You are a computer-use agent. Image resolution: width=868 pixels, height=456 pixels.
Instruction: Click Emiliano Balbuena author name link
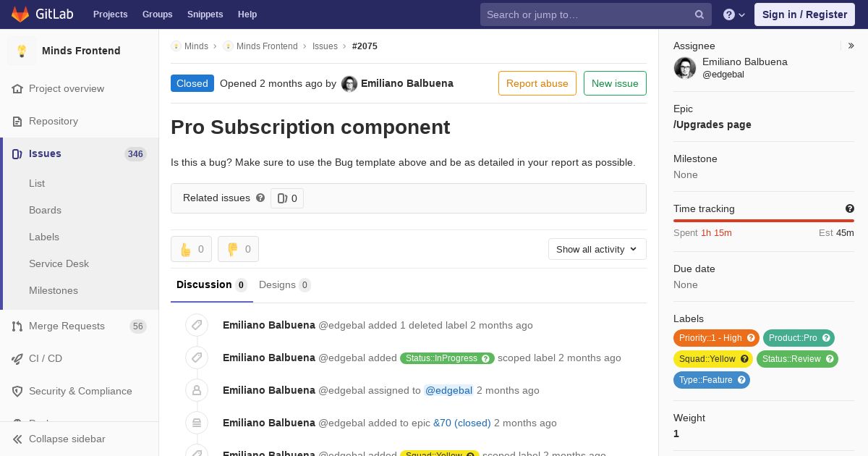[x=407, y=83]
